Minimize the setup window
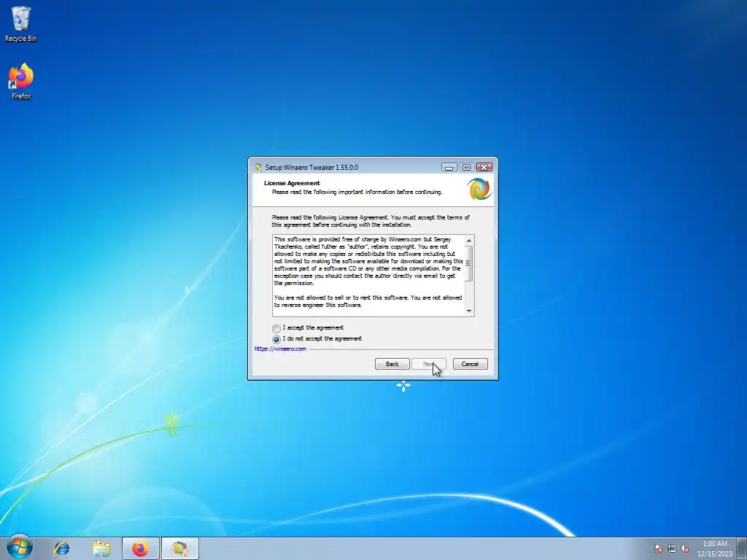 (449, 167)
